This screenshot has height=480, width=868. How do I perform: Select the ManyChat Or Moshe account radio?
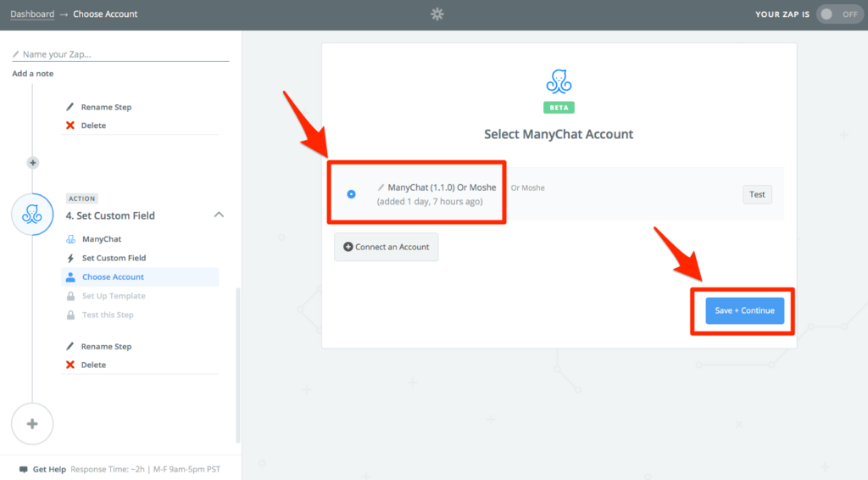351,193
